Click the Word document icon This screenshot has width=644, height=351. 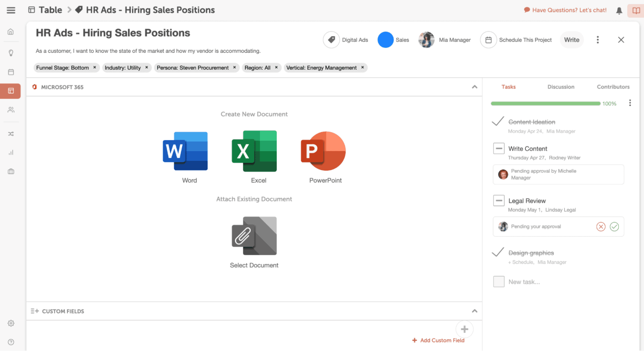click(x=185, y=151)
